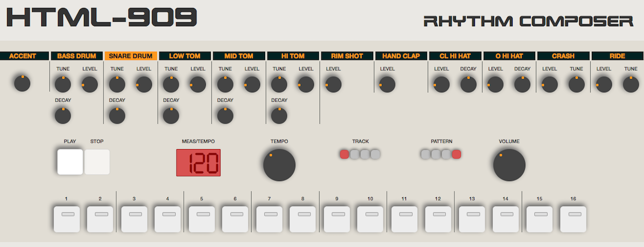This screenshot has height=247, width=644.
Task: Select the third PATTERN button
Action: click(x=446, y=154)
